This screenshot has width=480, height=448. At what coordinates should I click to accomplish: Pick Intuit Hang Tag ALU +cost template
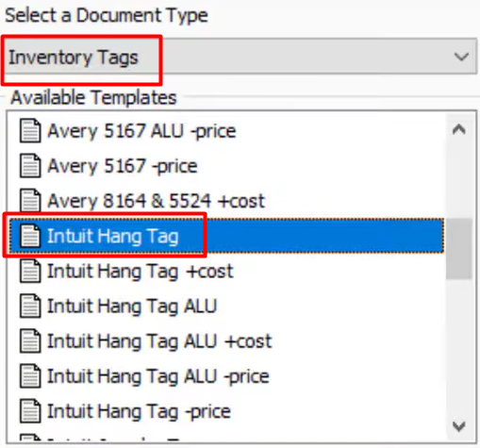(x=159, y=341)
